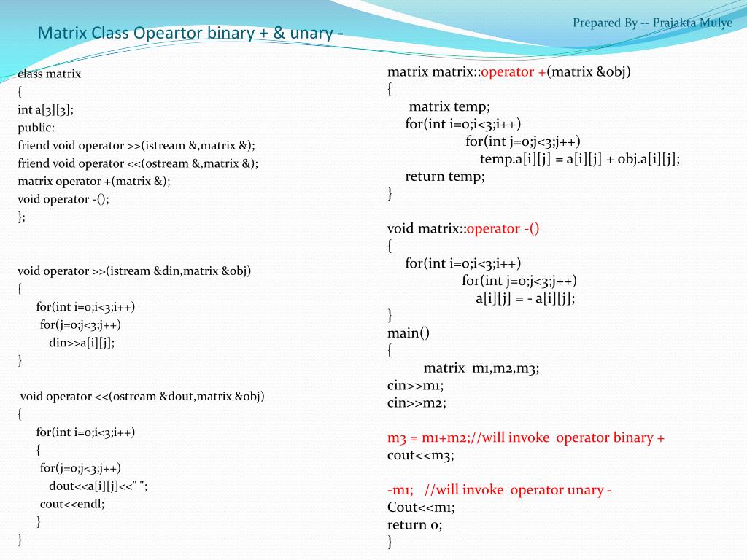Click red line "-m1; //will invoke operator unary -"
The height and width of the screenshot is (560, 747).
pyautogui.click(x=499, y=491)
